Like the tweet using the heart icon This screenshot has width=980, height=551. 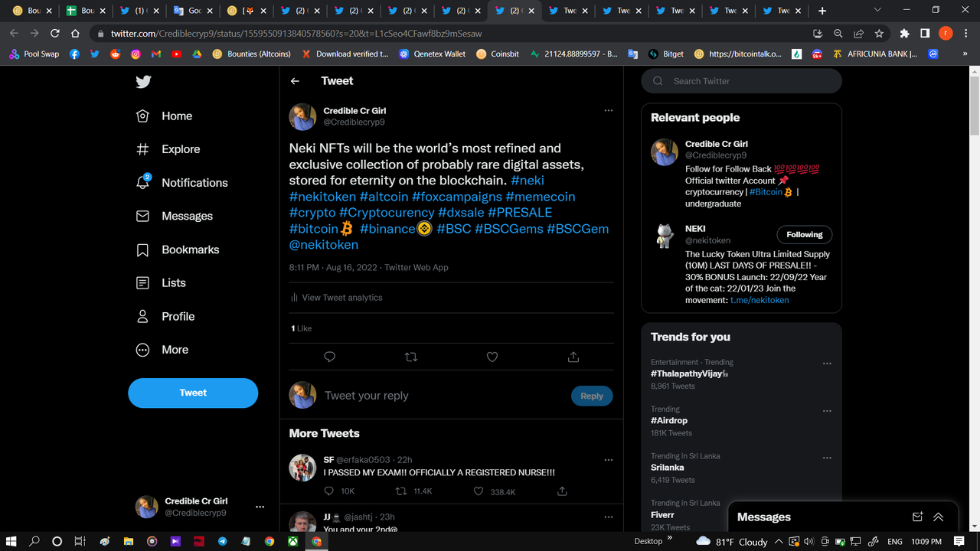pos(492,357)
